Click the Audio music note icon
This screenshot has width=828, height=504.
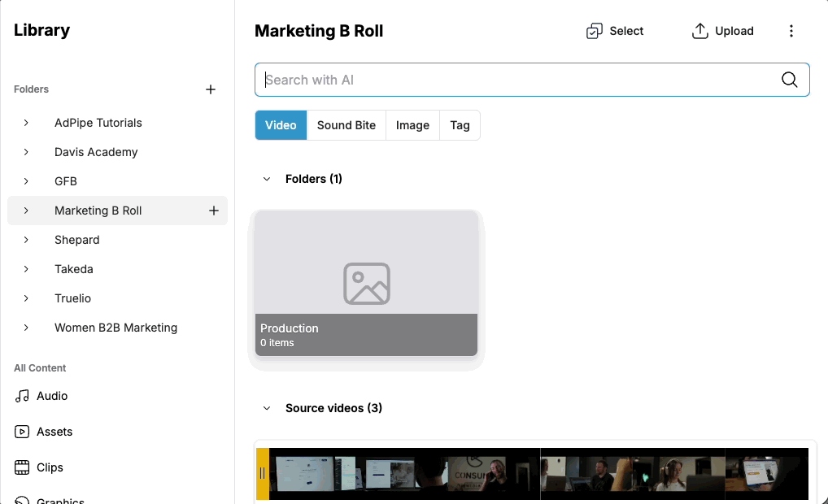(22, 397)
